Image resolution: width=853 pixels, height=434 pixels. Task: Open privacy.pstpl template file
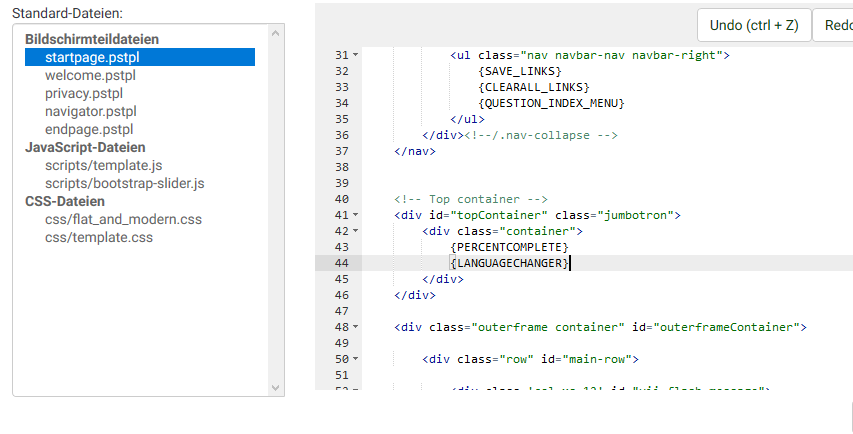tap(84, 93)
